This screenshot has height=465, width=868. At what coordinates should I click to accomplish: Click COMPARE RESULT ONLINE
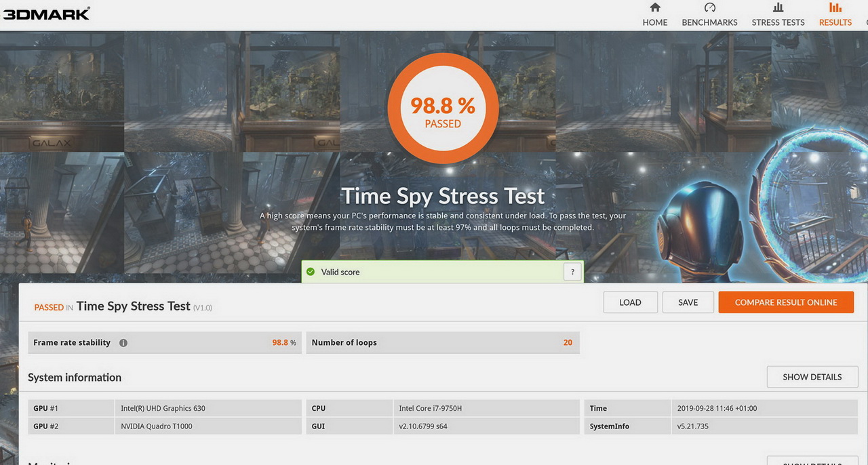[x=786, y=302]
